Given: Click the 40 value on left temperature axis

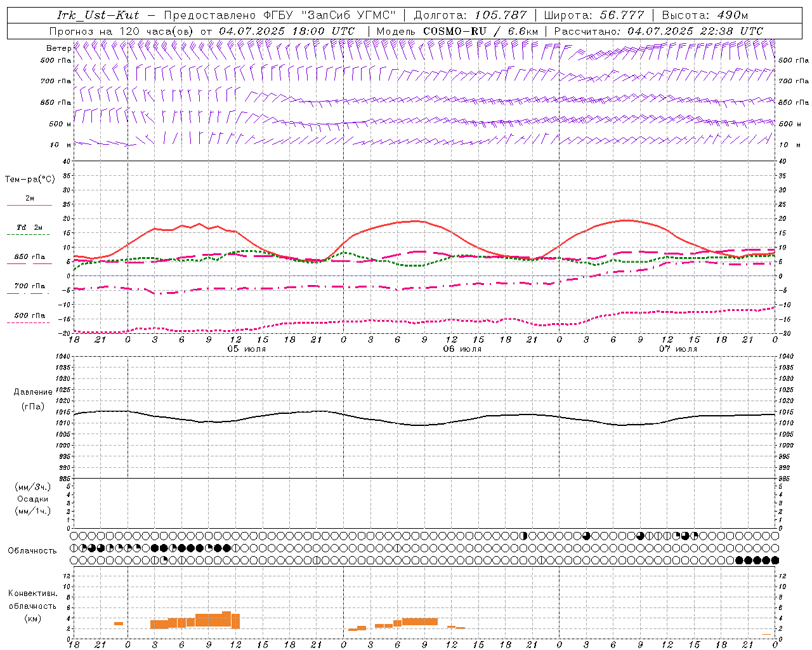Looking at the screenshot, I should (66, 161).
